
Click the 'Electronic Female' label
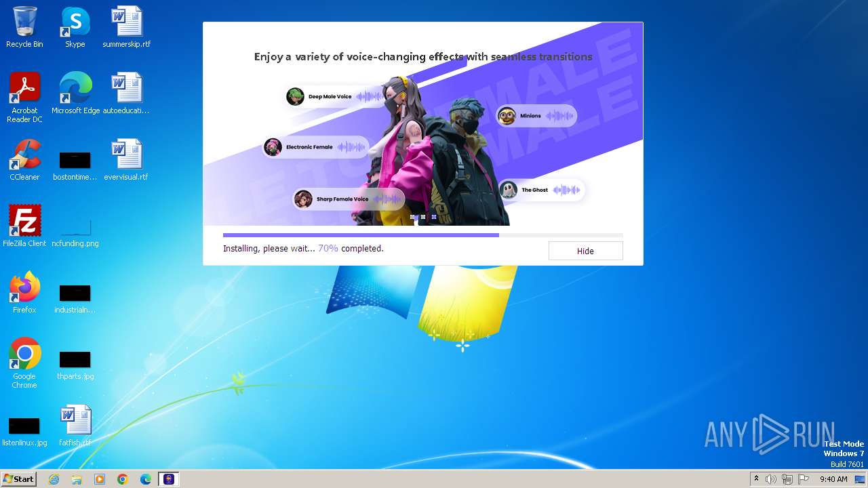(309, 147)
